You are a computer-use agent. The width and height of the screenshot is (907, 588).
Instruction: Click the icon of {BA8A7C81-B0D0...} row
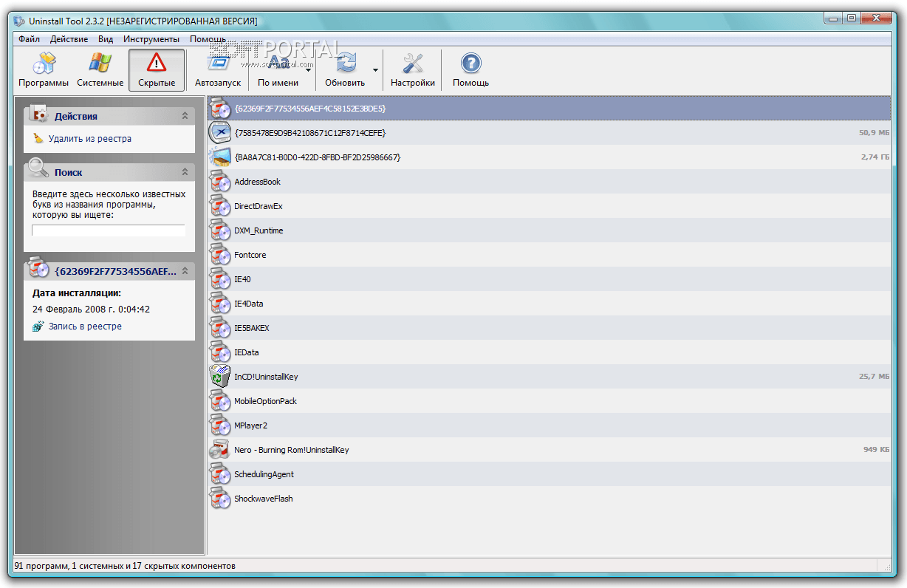220,157
